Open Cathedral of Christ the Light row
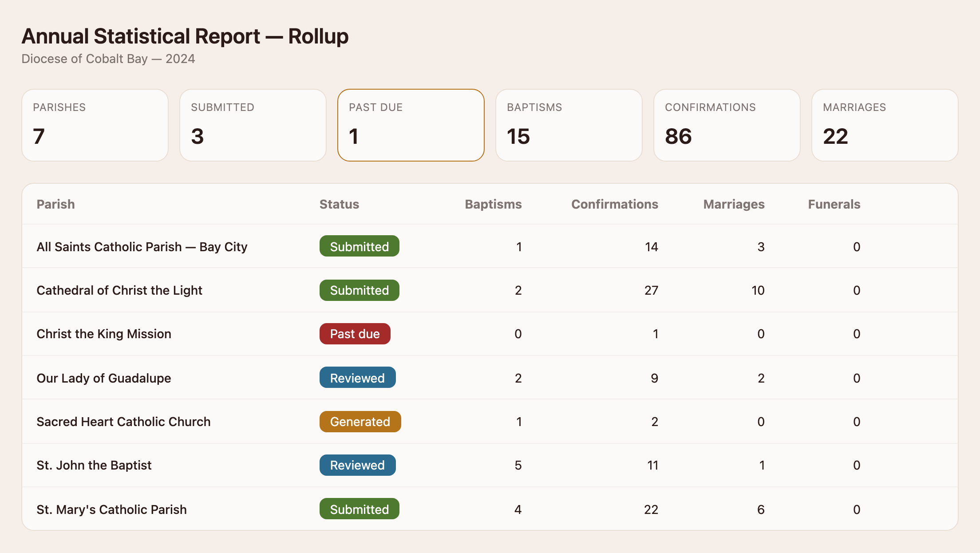Screen dimensions: 980x553 pyautogui.click(x=490, y=290)
